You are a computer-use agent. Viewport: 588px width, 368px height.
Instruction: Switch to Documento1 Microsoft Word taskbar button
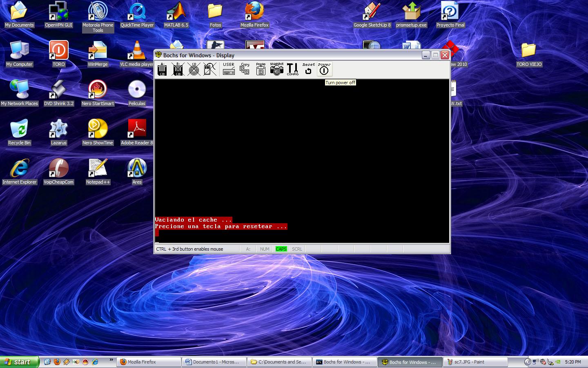tap(214, 362)
